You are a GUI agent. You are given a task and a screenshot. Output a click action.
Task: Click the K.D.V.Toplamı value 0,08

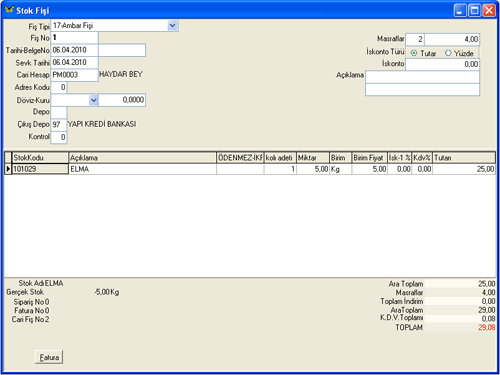click(489, 319)
